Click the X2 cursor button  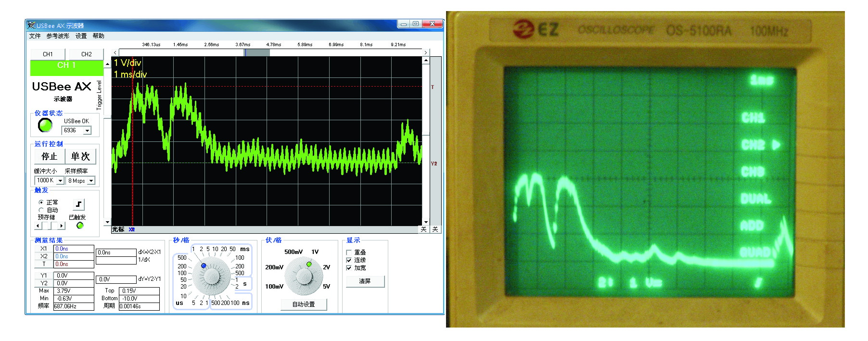coord(44,256)
